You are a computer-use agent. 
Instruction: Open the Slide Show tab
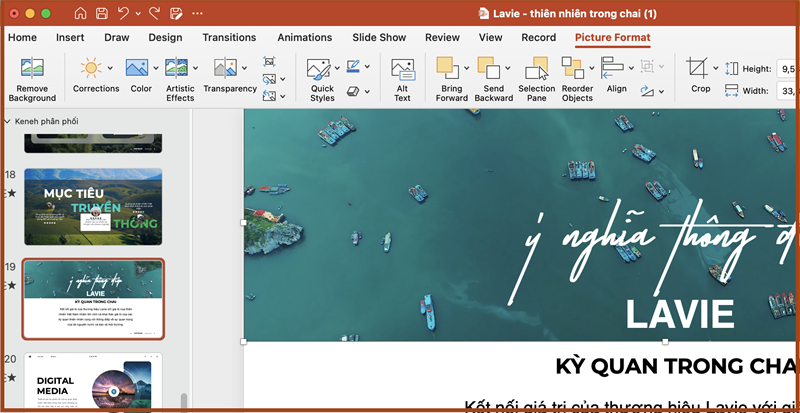(x=379, y=38)
